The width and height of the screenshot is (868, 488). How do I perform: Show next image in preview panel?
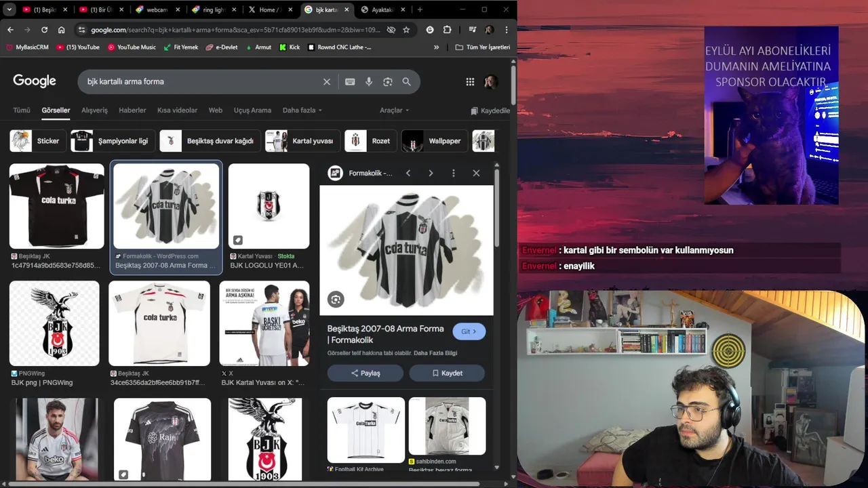click(431, 174)
